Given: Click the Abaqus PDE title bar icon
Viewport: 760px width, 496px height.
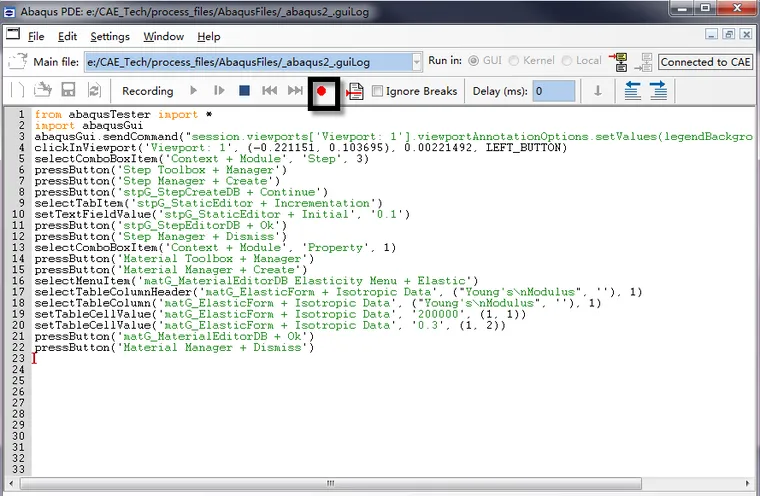Looking at the screenshot, I should [9, 12].
